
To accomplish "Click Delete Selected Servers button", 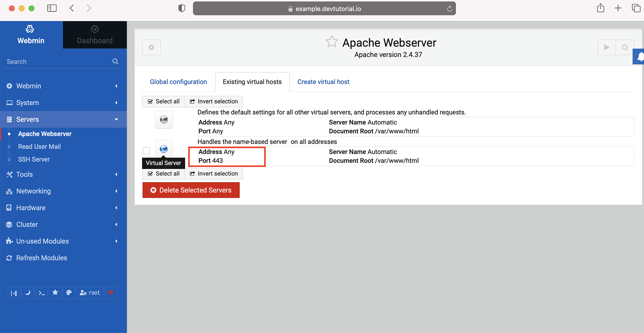I will (x=191, y=190).
